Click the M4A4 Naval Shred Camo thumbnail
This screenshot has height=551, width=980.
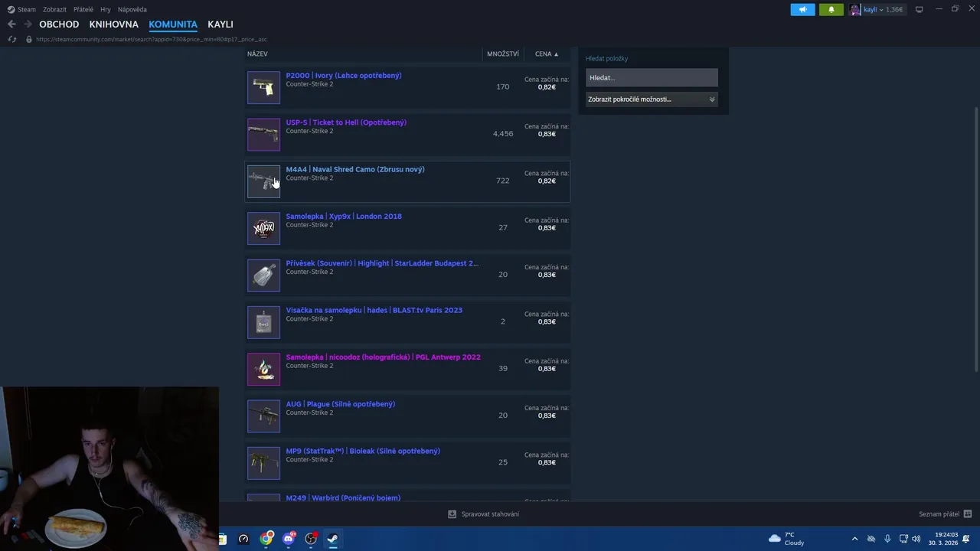point(263,181)
